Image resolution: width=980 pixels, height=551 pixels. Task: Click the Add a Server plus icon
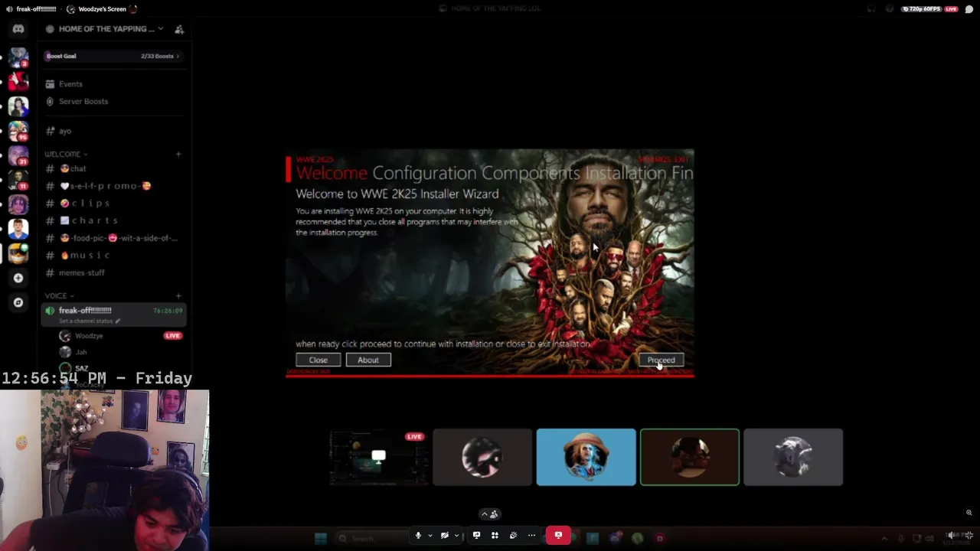(x=18, y=278)
